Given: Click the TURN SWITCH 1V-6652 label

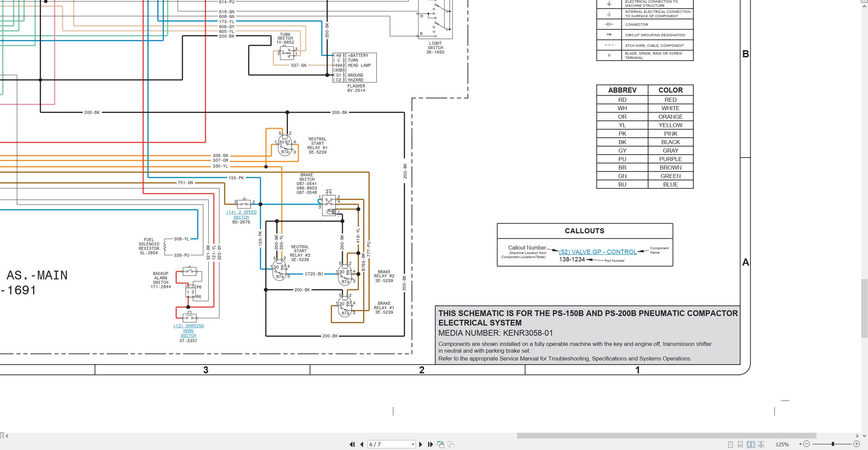Looking at the screenshot, I should pos(285,38).
